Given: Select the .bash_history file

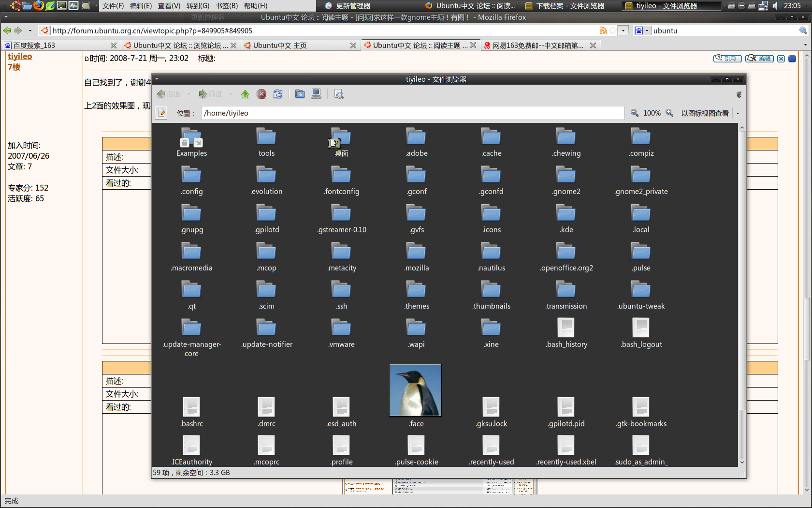Looking at the screenshot, I should [566, 333].
